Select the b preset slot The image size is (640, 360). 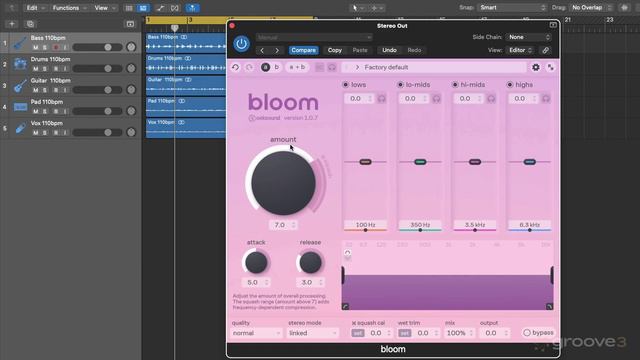tap(277, 67)
